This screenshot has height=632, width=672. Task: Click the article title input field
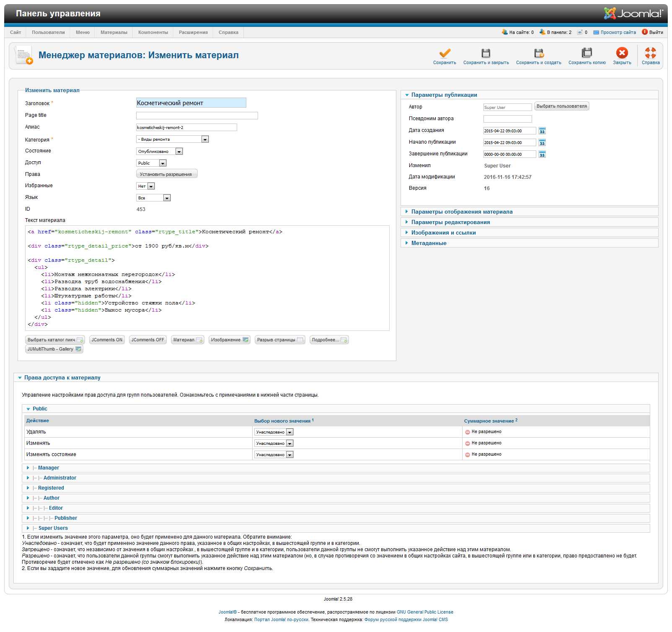pos(191,103)
